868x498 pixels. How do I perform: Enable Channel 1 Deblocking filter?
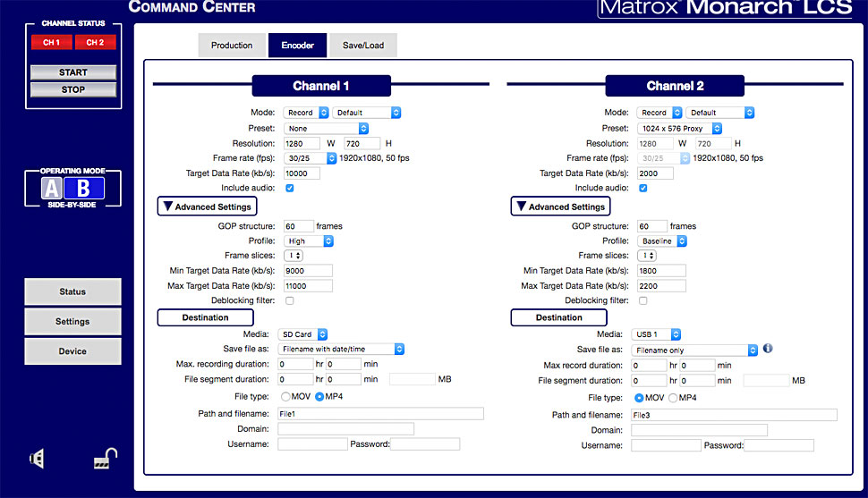[290, 300]
